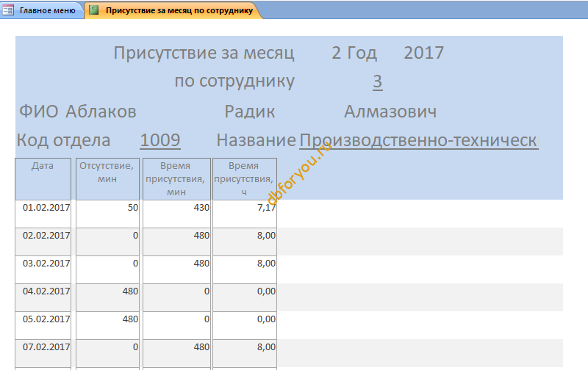Click presence hours 7,17
The height and width of the screenshot is (370, 588).
(245, 214)
